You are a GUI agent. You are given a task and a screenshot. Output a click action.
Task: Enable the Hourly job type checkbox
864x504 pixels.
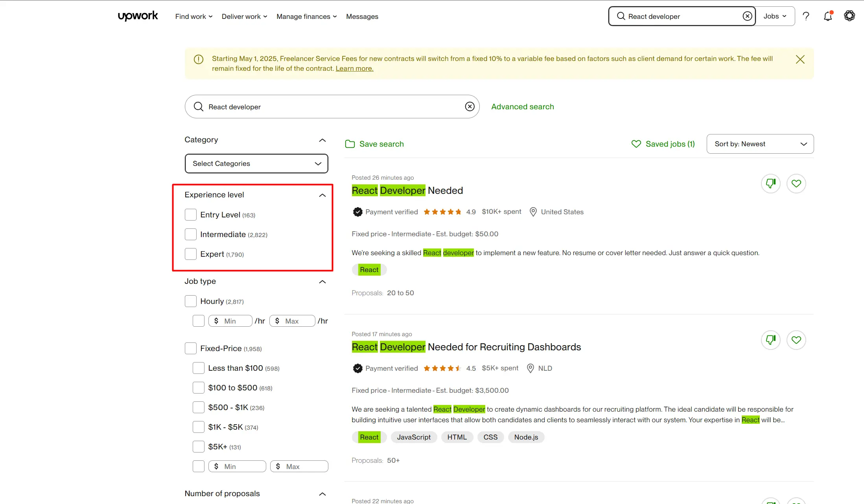[191, 301]
